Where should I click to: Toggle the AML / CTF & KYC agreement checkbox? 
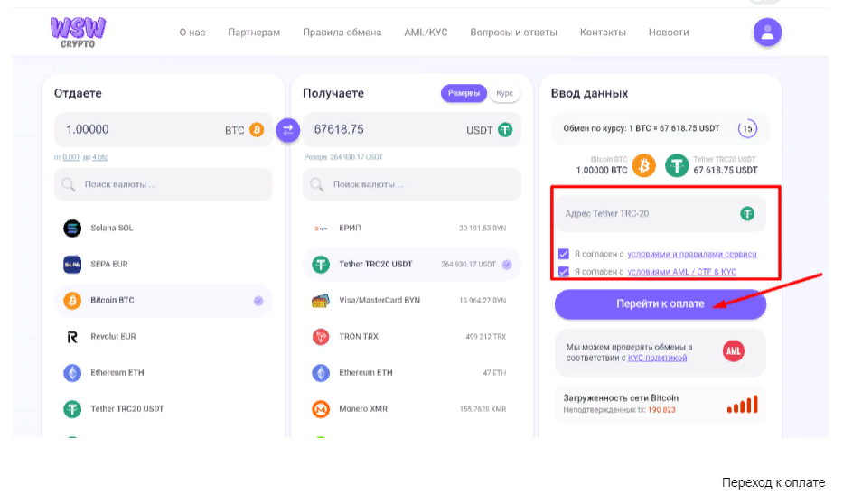coord(564,271)
